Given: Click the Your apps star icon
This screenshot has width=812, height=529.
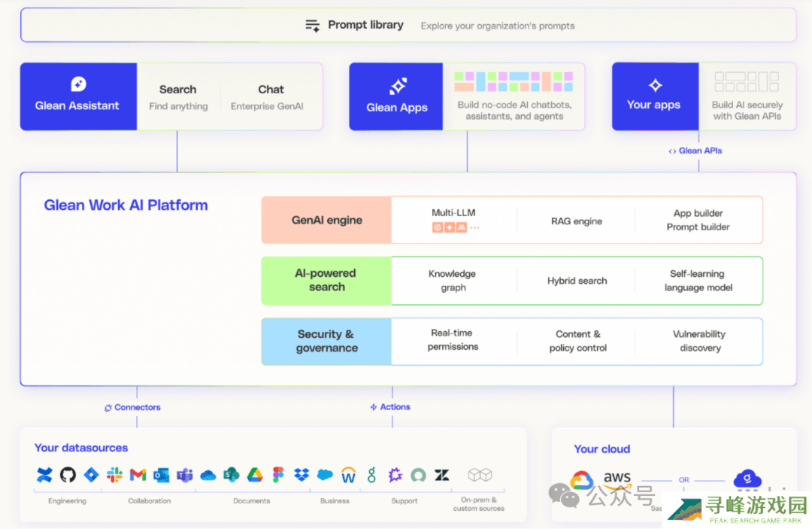Looking at the screenshot, I should pos(655,85).
